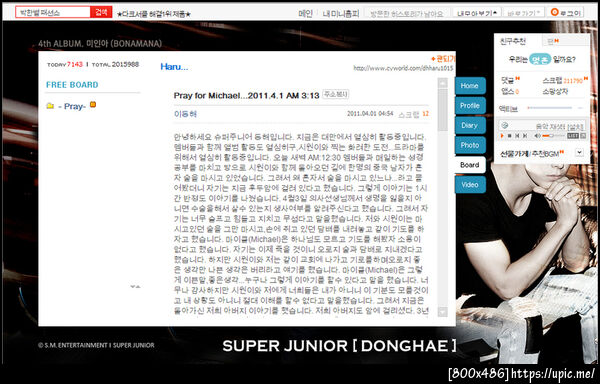Open the 바로가기 dropdown in top bar
600x384 pixels.
(523, 13)
